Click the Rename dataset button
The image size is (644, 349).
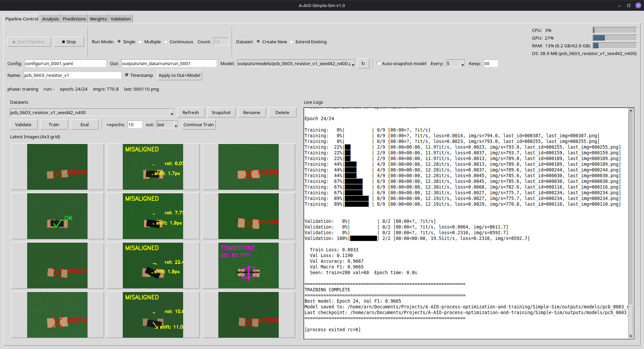(x=252, y=112)
